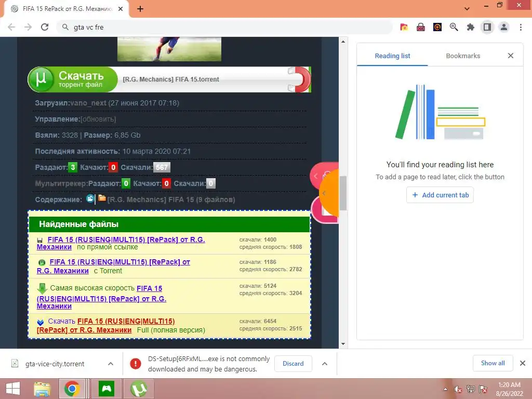Screen dimensions: 532x399
Task: Click the Скачали count 567
Action: pyautogui.click(x=162, y=167)
